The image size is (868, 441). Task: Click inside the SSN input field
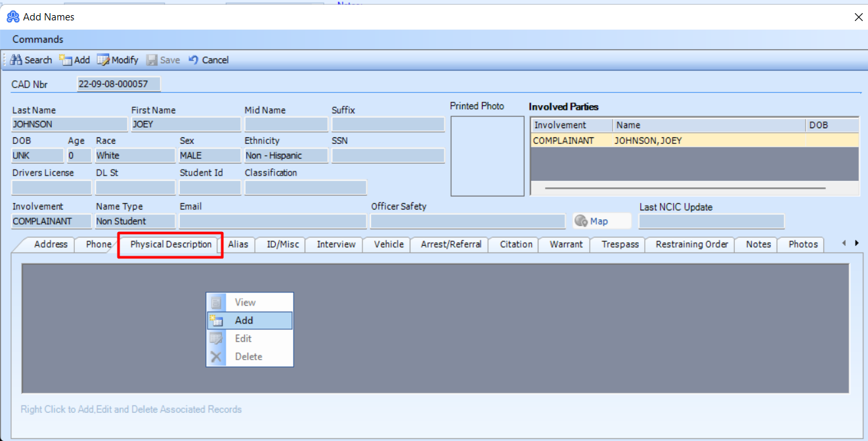[x=387, y=155]
